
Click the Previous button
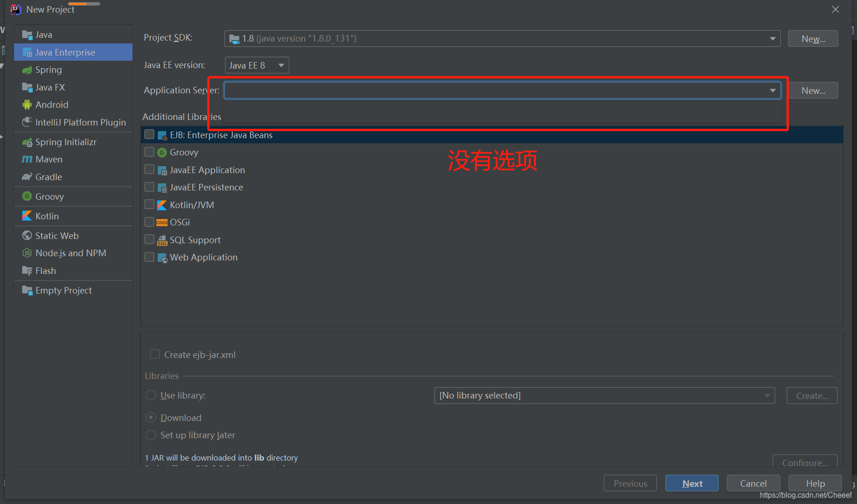pyautogui.click(x=630, y=483)
